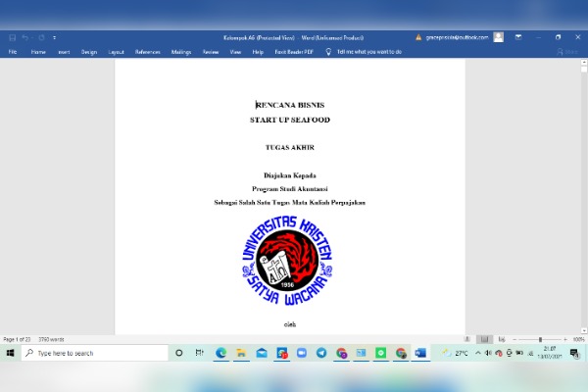Click the user profile avatar icon
This screenshot has height=392, width=588.
tap(499, 37)
